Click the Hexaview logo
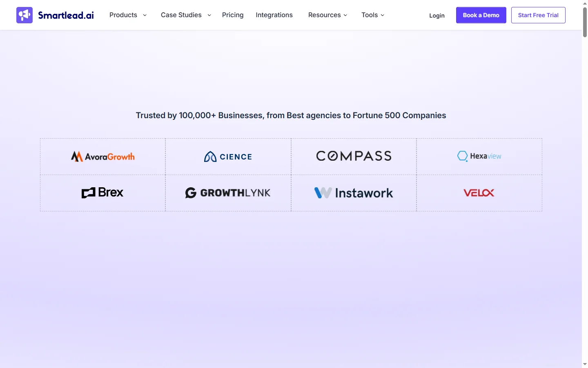This screenshot has width=588, height=368. [479, 156]
